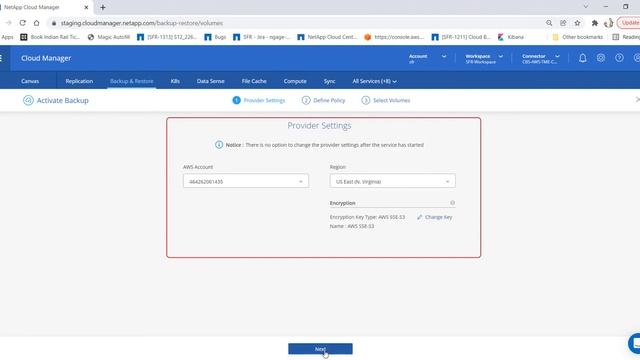Click the zoom magnifier icon in address bar
640x360 pixels.
[x=549, y=23]
